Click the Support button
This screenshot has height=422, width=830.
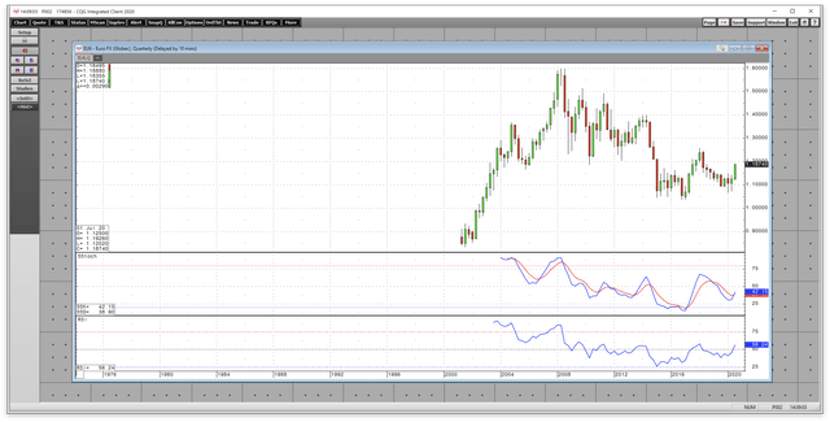756,22
